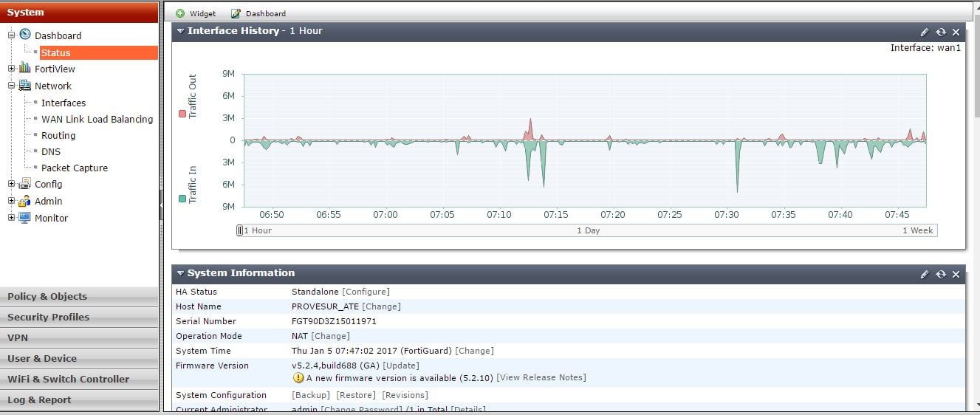Viewport: 980px width, 415px height.
Task: Click the green add Widget icon
Action: point(180,13)
